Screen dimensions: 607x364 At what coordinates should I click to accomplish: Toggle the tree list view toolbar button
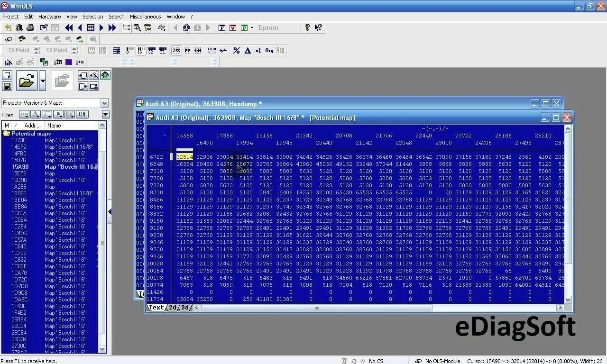pyautogui.click(x=126, y=28)
